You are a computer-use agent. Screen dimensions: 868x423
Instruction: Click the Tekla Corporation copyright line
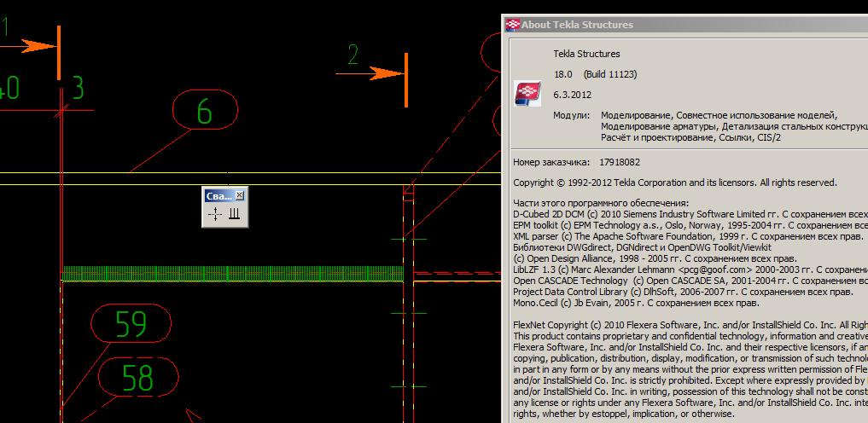coord(674,183)
